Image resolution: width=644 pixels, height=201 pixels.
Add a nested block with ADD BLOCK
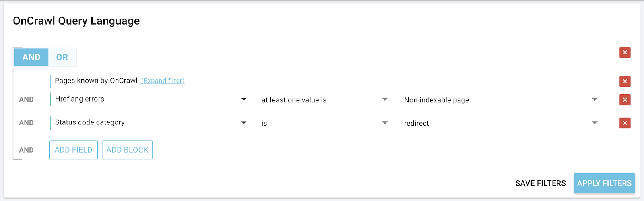[127, 150]
